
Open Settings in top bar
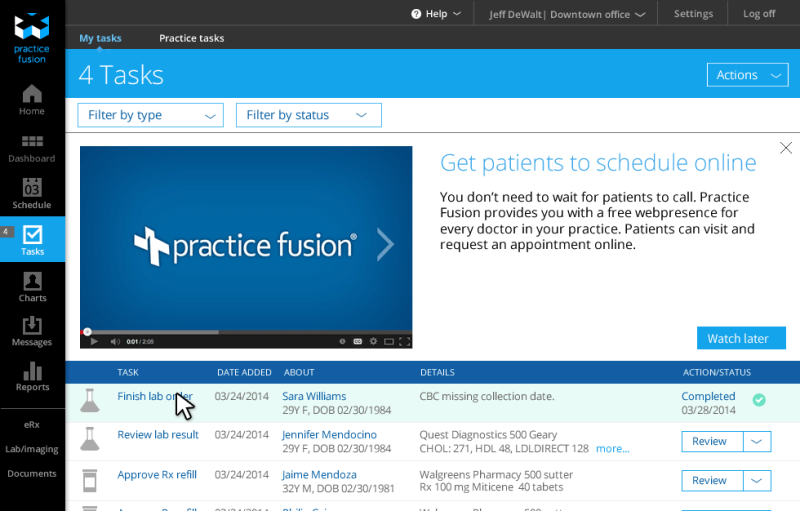693,14
